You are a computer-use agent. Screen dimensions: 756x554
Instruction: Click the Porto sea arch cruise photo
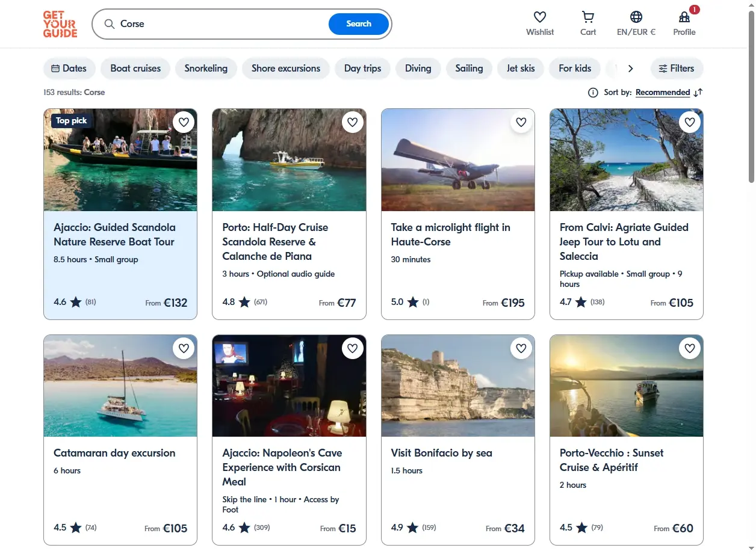pos(289,160)
